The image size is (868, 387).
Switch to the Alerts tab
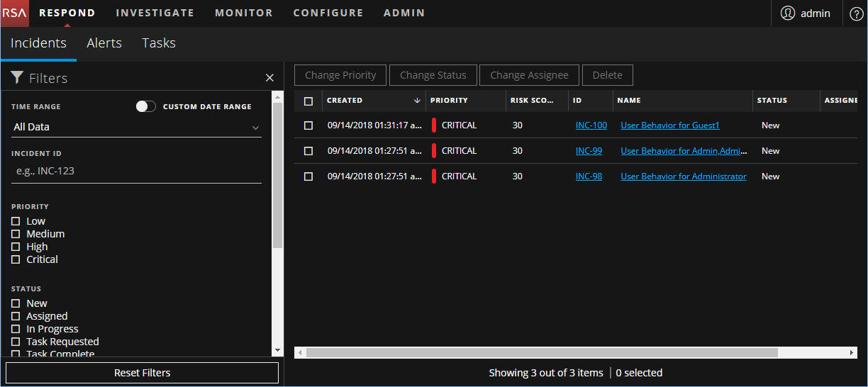pyautogui.click(x=104, y=43)
